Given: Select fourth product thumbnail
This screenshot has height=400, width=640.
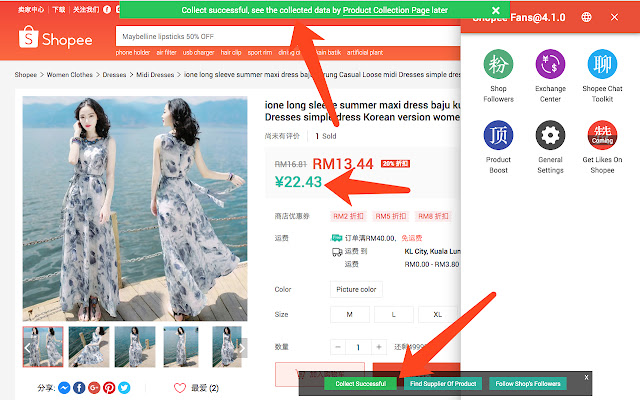Looking at the screenshot, I should coord(181,347).
